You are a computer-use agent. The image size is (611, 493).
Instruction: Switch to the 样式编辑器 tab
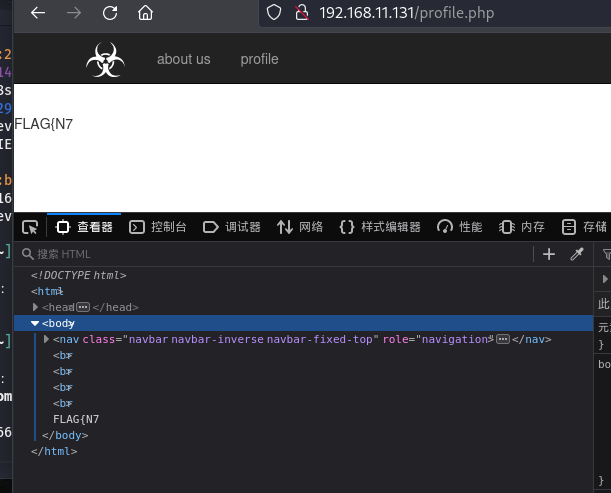[x=380, y=227]
